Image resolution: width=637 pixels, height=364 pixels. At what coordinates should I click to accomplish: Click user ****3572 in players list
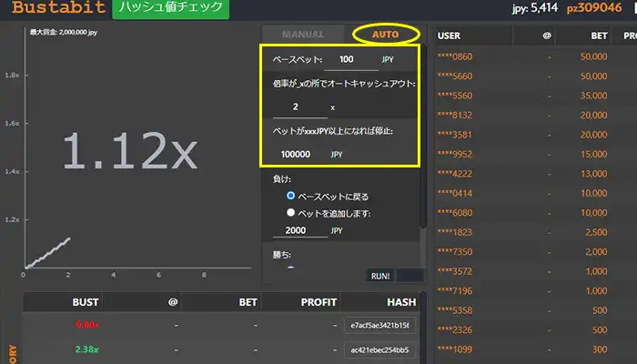455,271
